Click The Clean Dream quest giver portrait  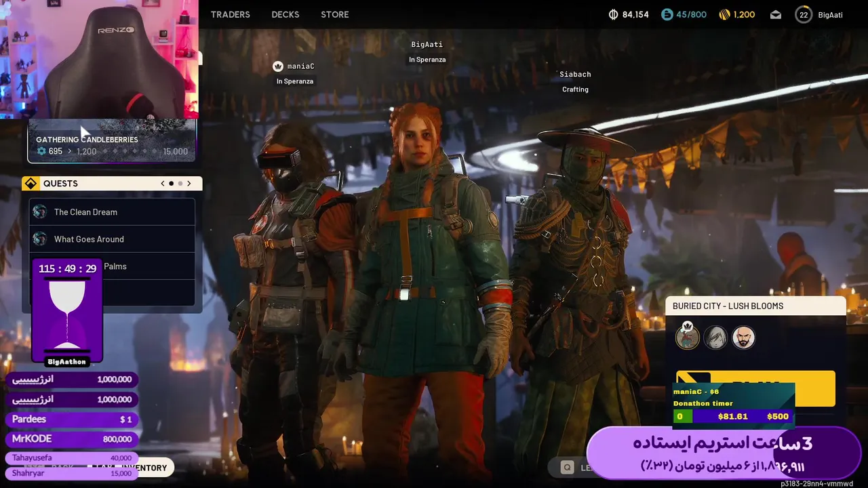pos(40,211)
